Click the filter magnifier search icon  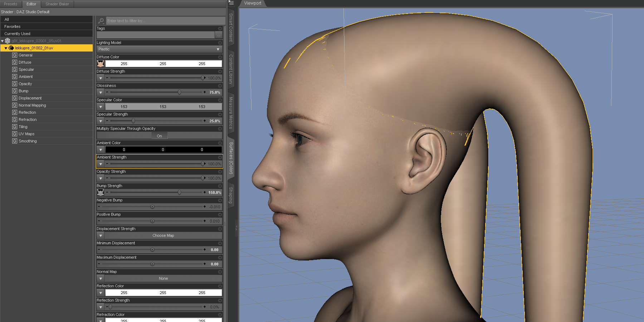point(101,21)
